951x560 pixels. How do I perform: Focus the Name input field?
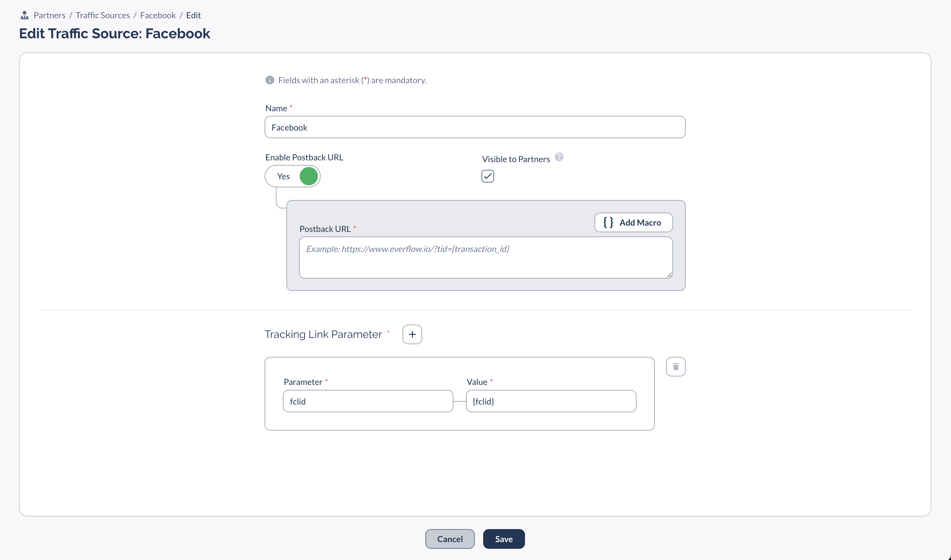point(475,127)
